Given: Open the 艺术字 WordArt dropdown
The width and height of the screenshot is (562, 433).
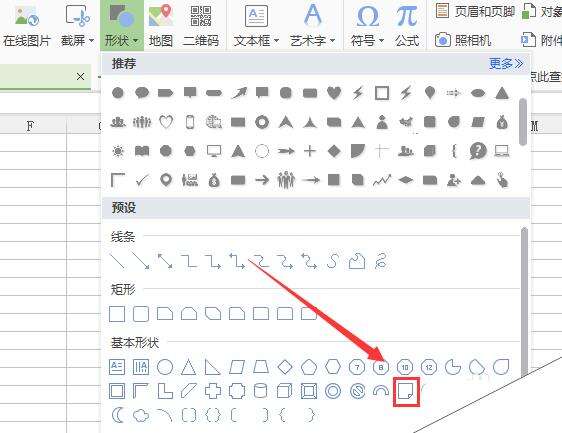Looking at the screenshot, I should click(312, 26).
